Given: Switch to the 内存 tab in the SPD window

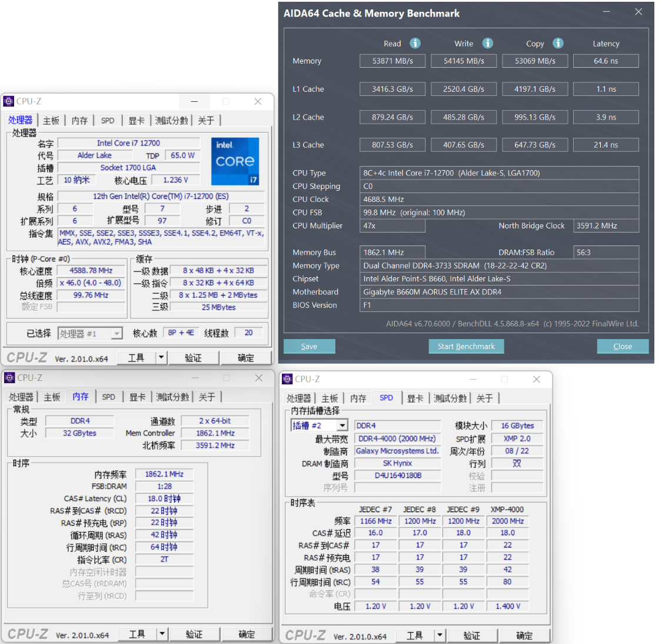Looking at the screenshot, I should [x=358, y=398].
